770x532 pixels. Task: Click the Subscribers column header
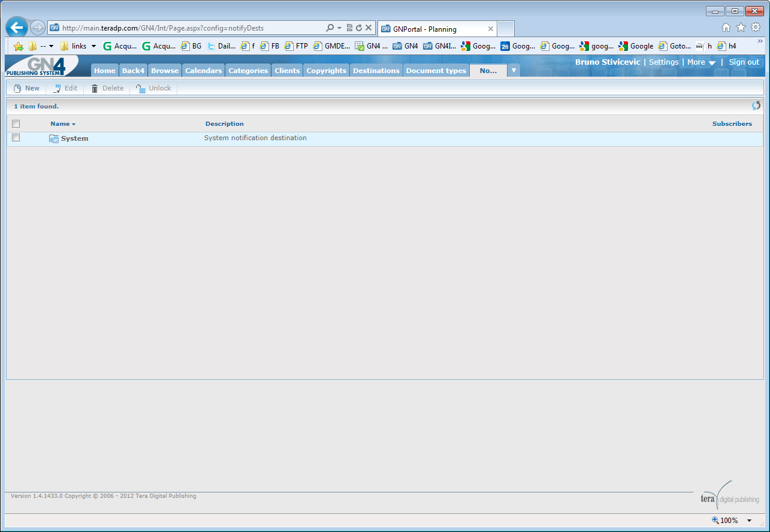pyautogui.click(x=732, y=123)
